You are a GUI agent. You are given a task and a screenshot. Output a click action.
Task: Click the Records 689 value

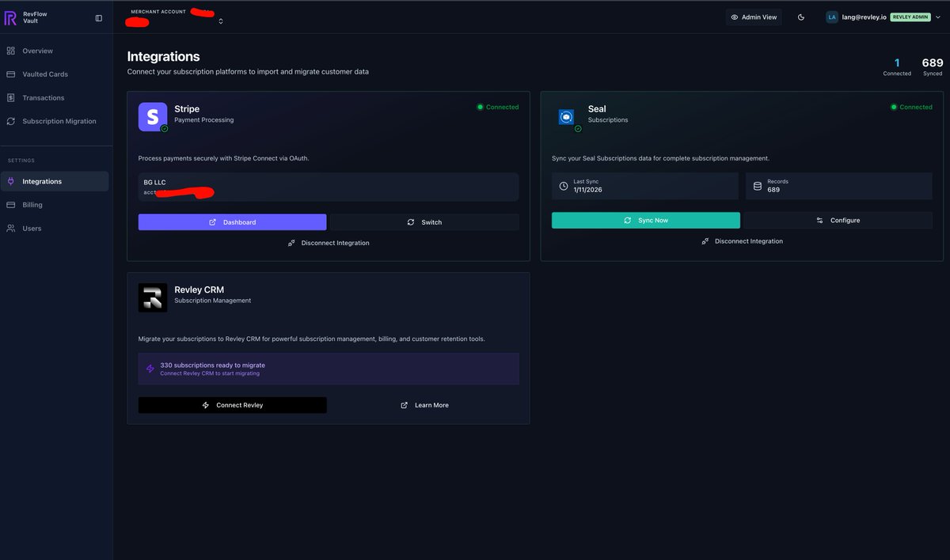(x=773, y=190)
